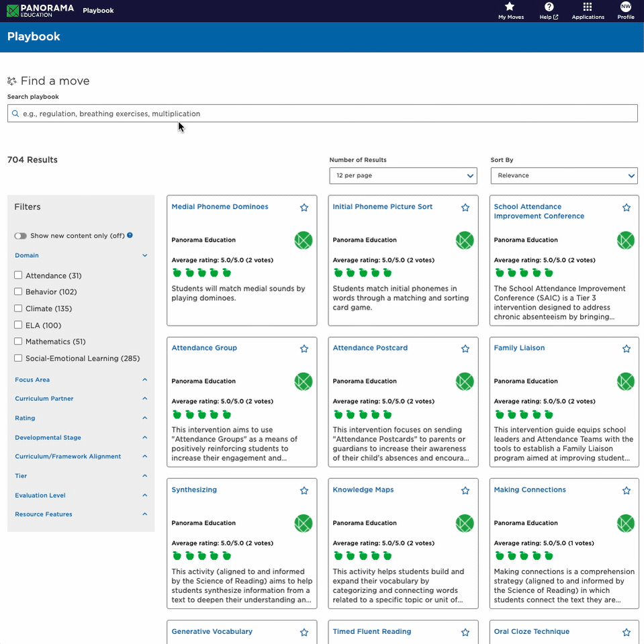The image size is (644, 644).
Task: Click Panorama logo on Medial Phoneme Dominoes card
Action: [303, 240]
